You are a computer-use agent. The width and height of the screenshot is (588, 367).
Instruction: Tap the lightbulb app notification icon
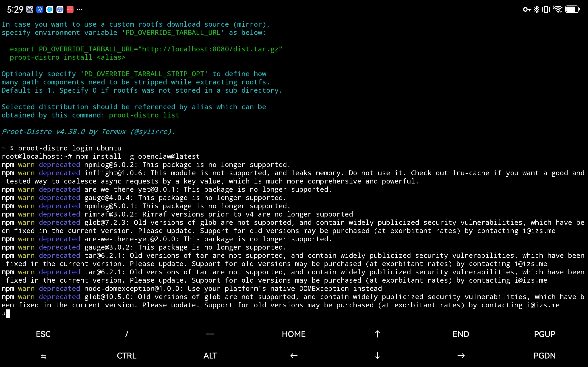tap(40, 9)
